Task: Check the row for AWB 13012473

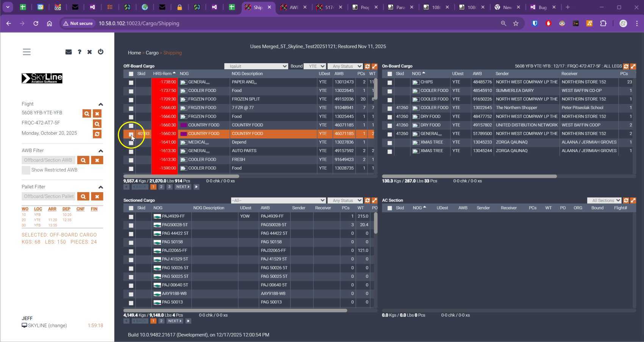Action: point(131,82)
